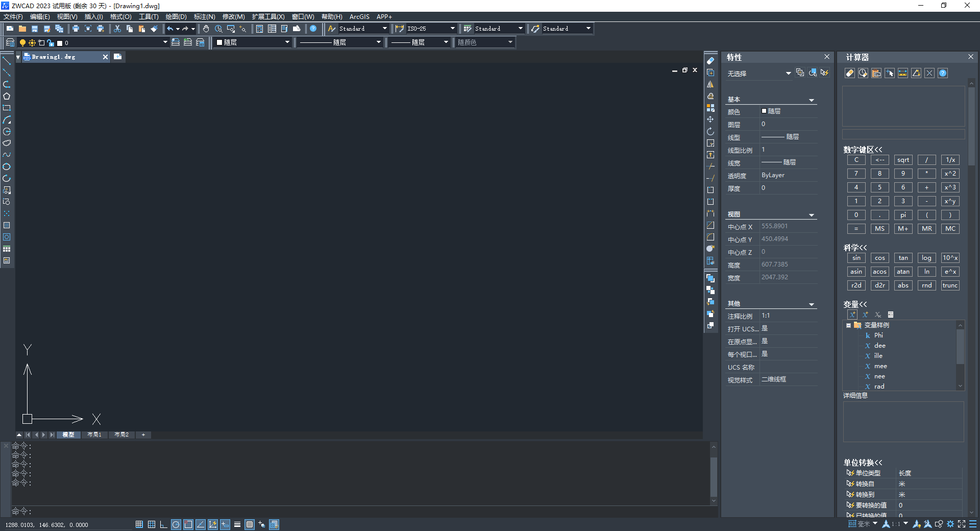Click the calculator Clear eraser icon
This screenshot has height=531, width=980.
(850, 73)
